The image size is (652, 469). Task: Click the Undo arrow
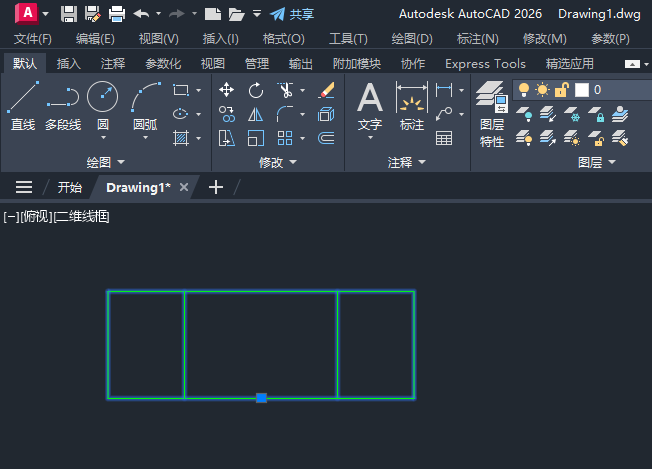pos(141,14)
